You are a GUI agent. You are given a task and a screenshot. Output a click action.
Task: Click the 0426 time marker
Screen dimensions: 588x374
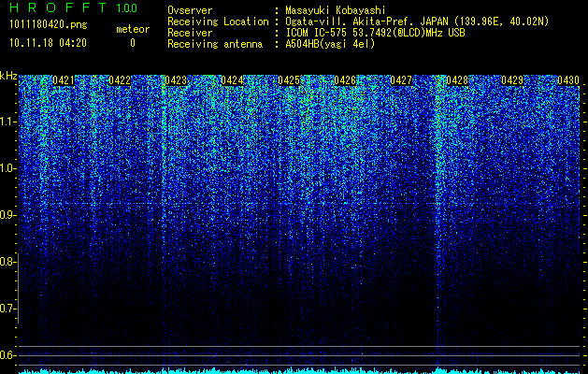tap(345, 80)
